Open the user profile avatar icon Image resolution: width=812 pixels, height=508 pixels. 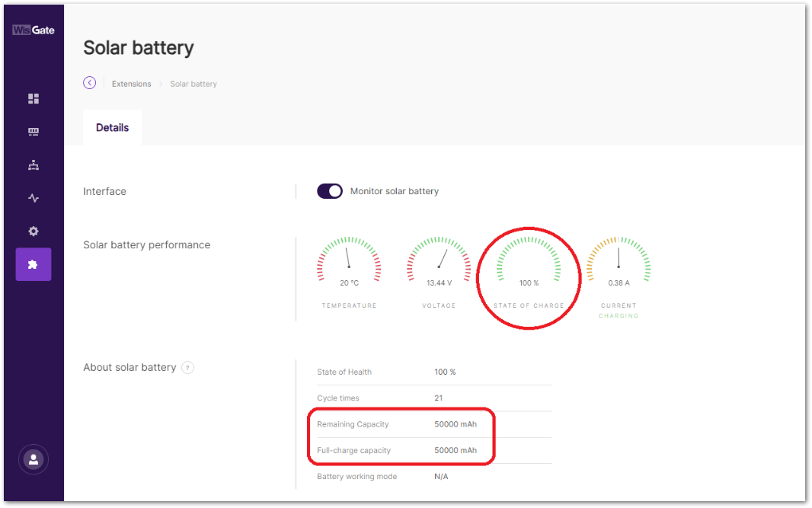coord(34,458)
